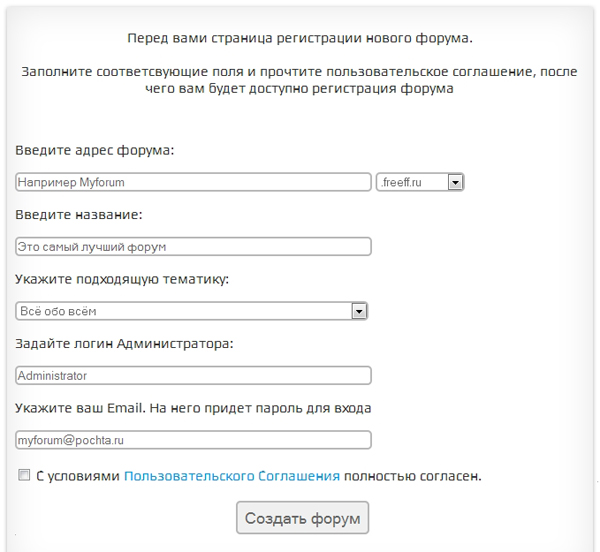Click the arrow beside .freeff.ru
The image size is (600, 552).
pyautogui.click(x=455, y=182)
